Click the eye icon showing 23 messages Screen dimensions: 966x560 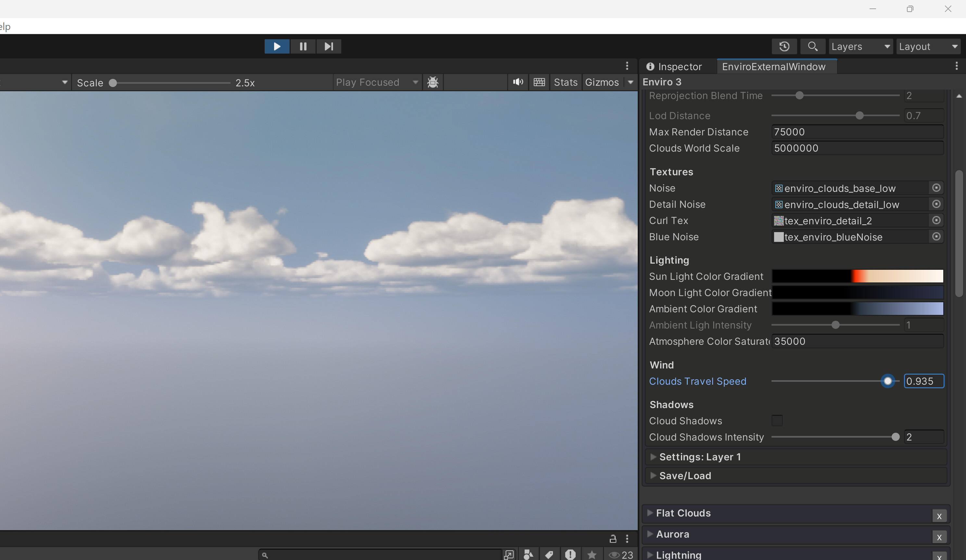(614, 554)
